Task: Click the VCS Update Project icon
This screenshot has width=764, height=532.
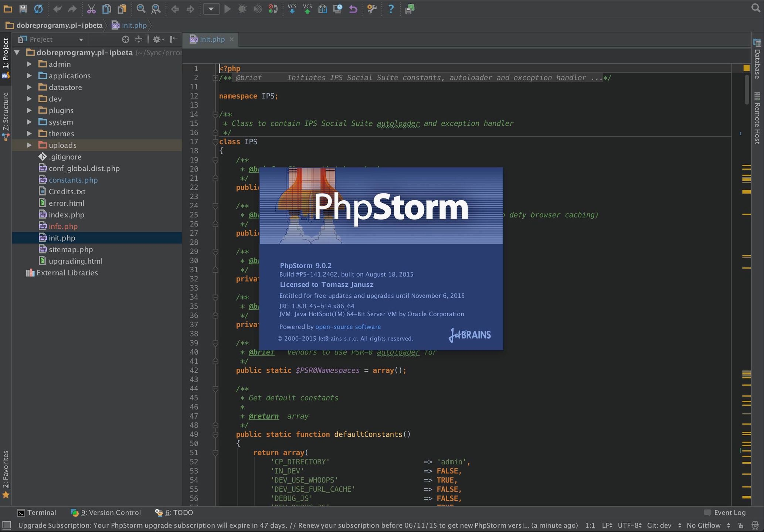Action: click(292, 8)
